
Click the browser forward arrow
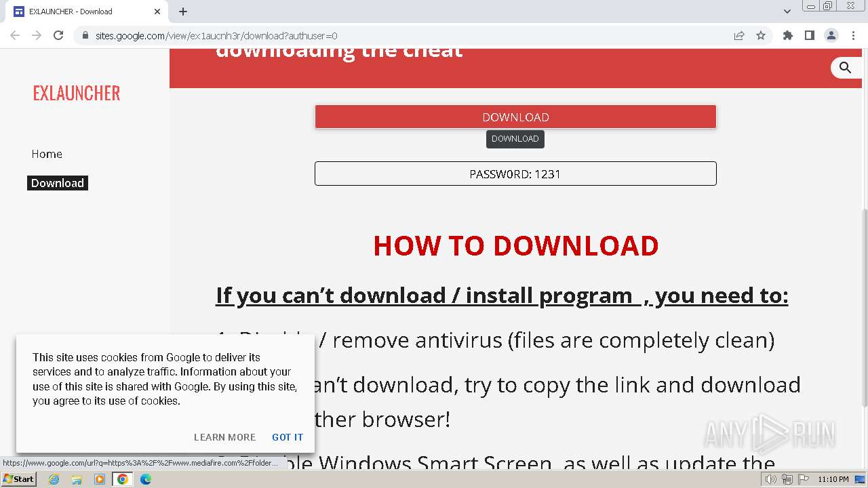tap(37, 35)
